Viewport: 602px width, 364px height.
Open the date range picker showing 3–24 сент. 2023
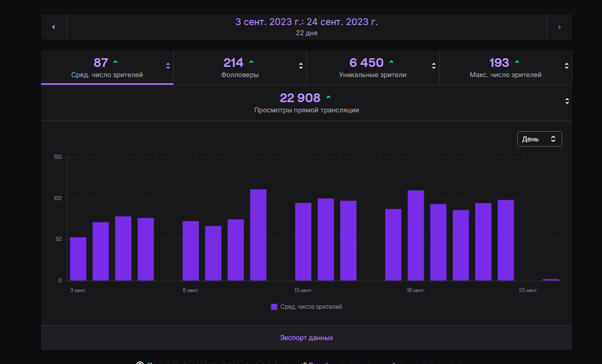pos(307,27)
